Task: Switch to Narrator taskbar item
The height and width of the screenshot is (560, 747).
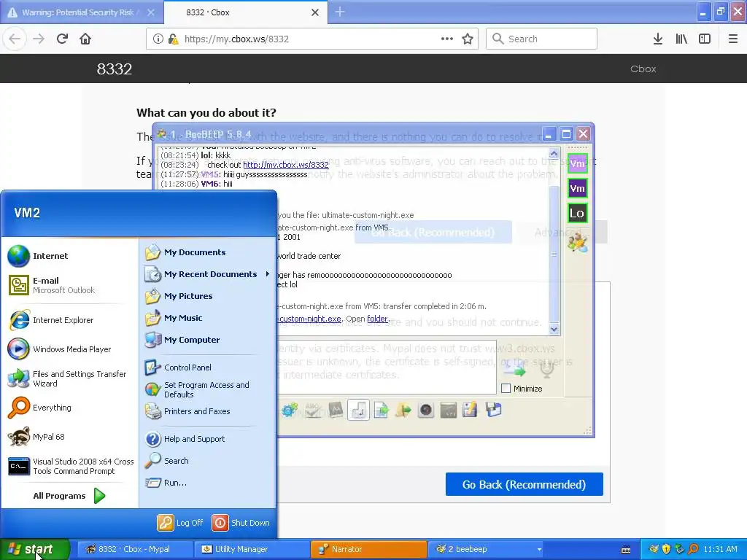Action: (368, 549)
